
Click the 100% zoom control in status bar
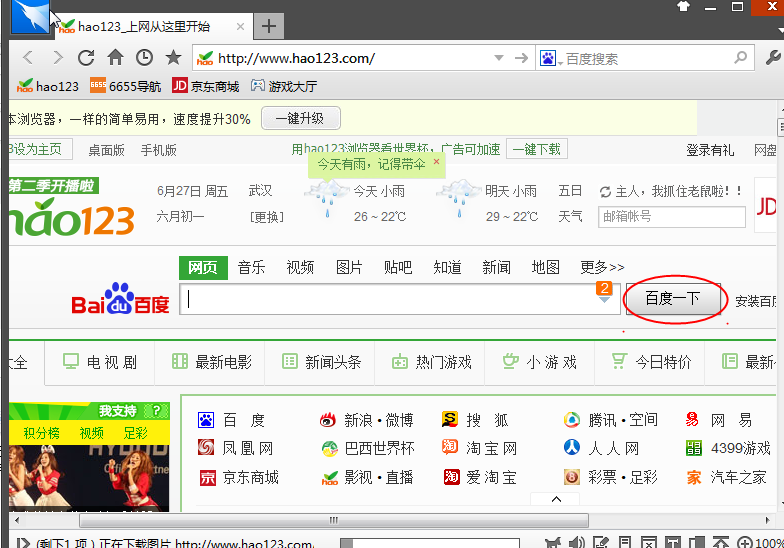click(x=760, y=543)
